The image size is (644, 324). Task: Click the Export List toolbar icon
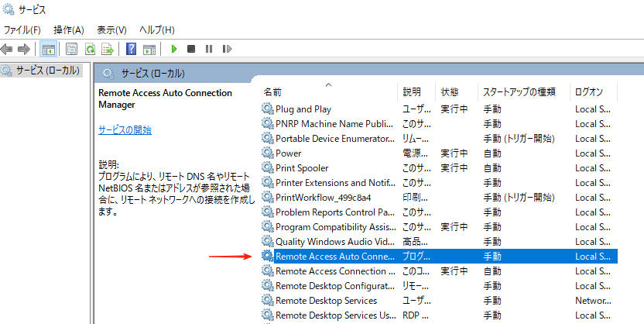(108, 50)
